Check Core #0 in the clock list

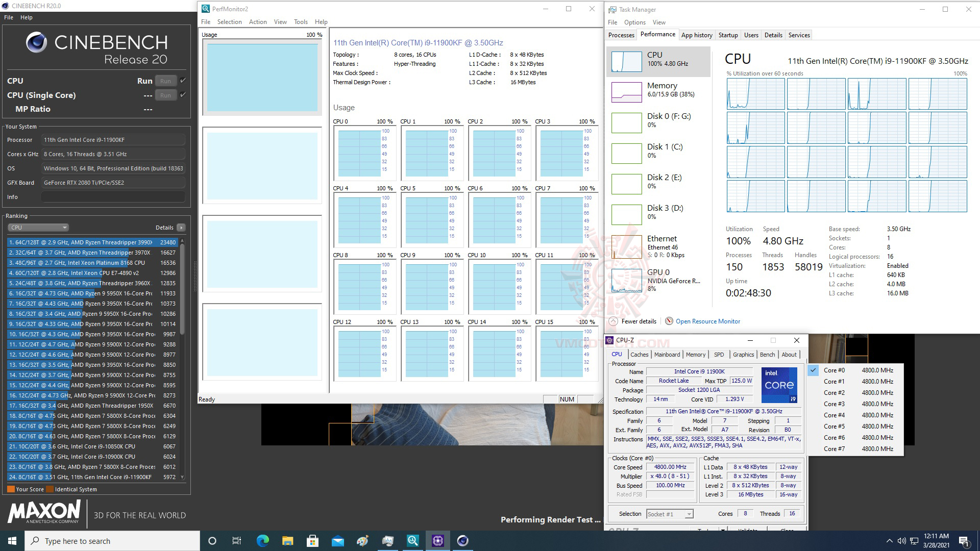point(813,370)
